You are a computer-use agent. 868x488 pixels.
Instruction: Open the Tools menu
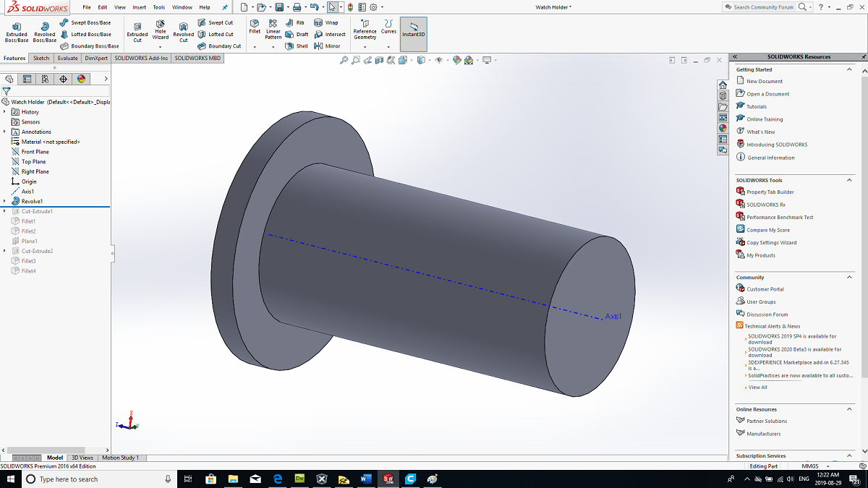tap(159, 7)
